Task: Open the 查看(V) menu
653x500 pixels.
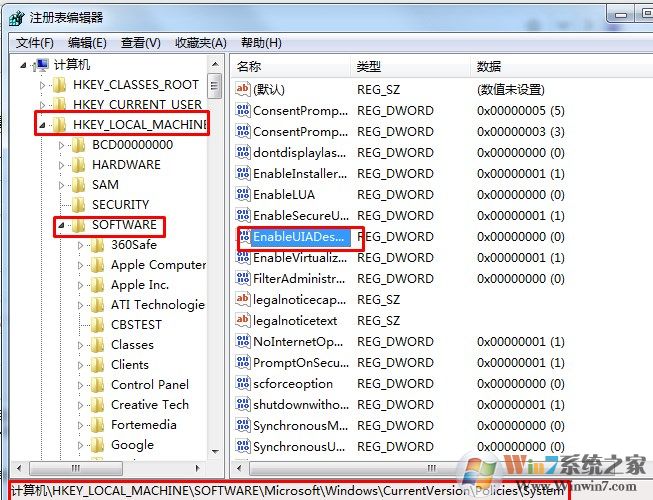Action: (140, 42)
